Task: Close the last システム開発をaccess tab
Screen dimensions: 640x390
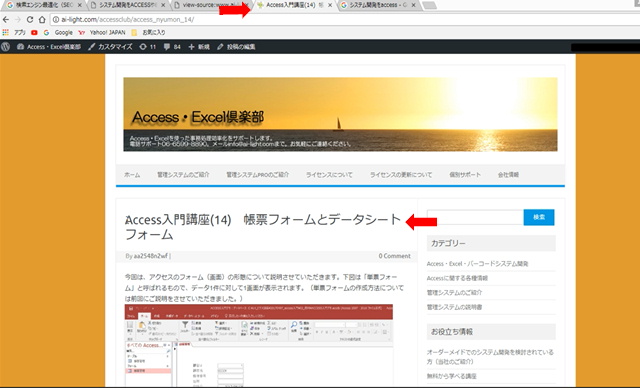Action: click(x=413, y=5)
